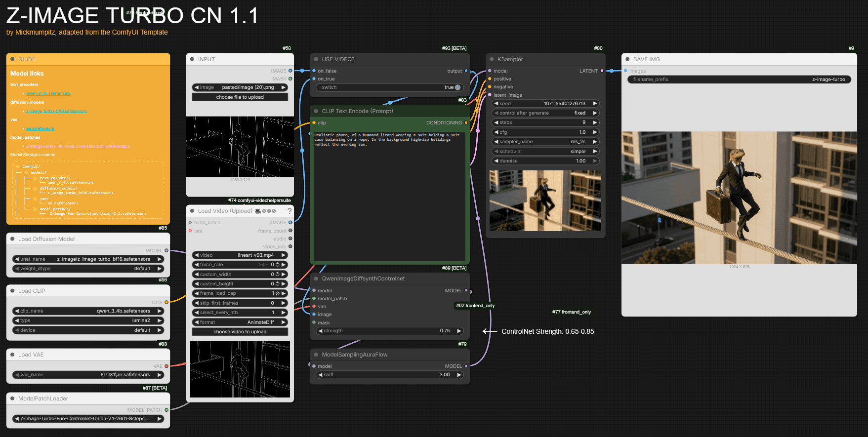Click the model_patch input socket
Image resolution: width=868 pixels, height=437 pixels.
(x=314, y=299)
